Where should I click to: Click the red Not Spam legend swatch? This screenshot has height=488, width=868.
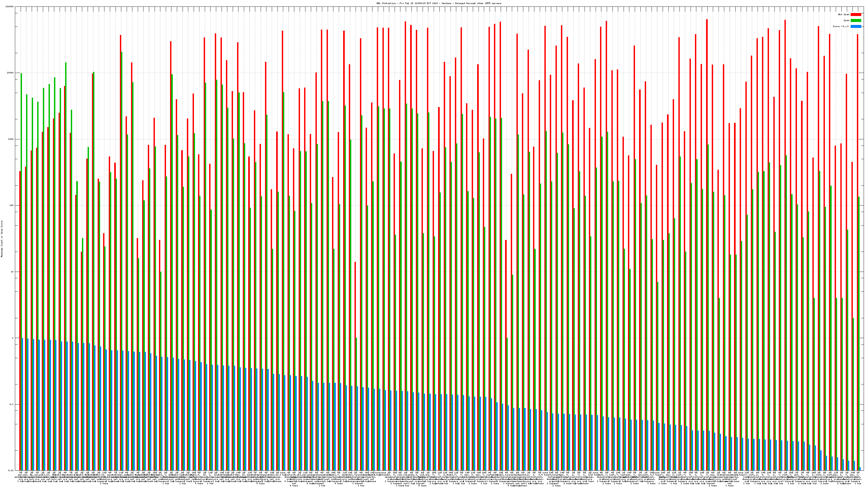click(856, 14)
